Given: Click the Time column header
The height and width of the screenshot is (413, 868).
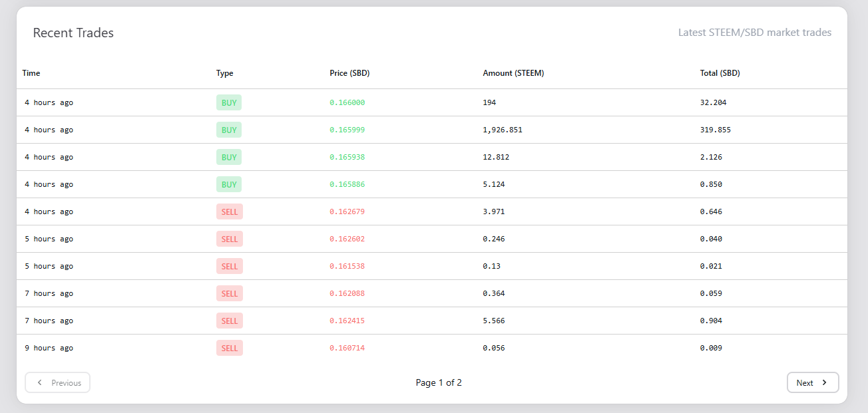Looking at the screenshot, I should [x=31, y=73].
